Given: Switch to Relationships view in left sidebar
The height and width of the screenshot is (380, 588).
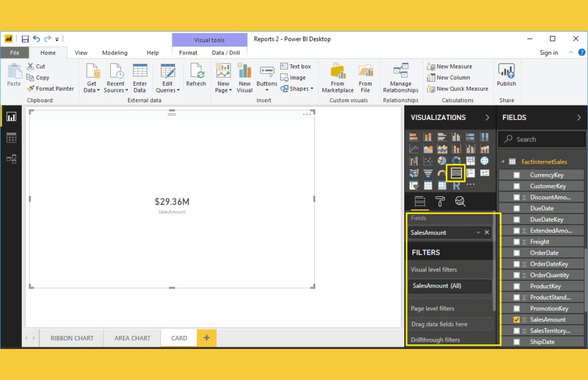Looking at the screenshot, I should pyautogui.click(x=11, y=159).
